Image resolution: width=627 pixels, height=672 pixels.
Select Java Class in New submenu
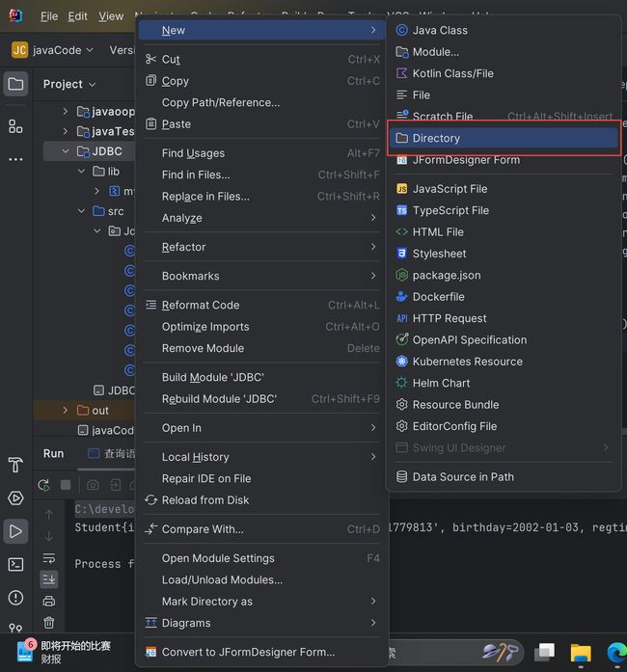(504, 30)
